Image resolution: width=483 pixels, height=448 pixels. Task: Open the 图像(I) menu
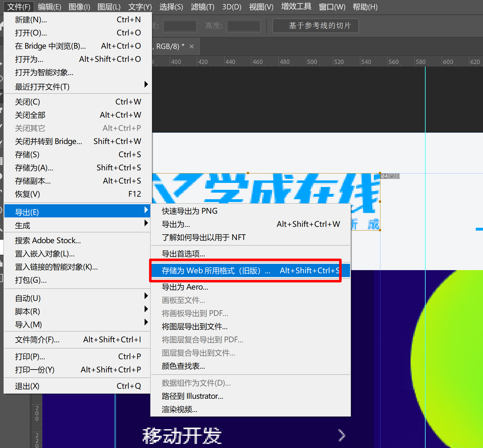79,7
